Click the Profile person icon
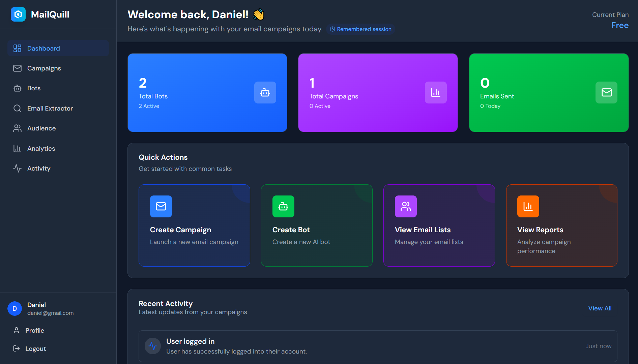The width and height of the screenshot is (638, 364). click(16, 330)
